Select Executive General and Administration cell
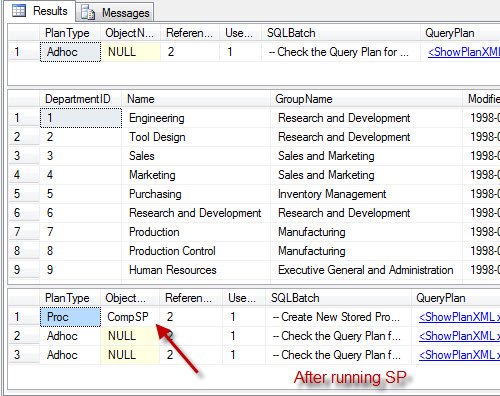The image size is (500, 396). pos(366,270)
